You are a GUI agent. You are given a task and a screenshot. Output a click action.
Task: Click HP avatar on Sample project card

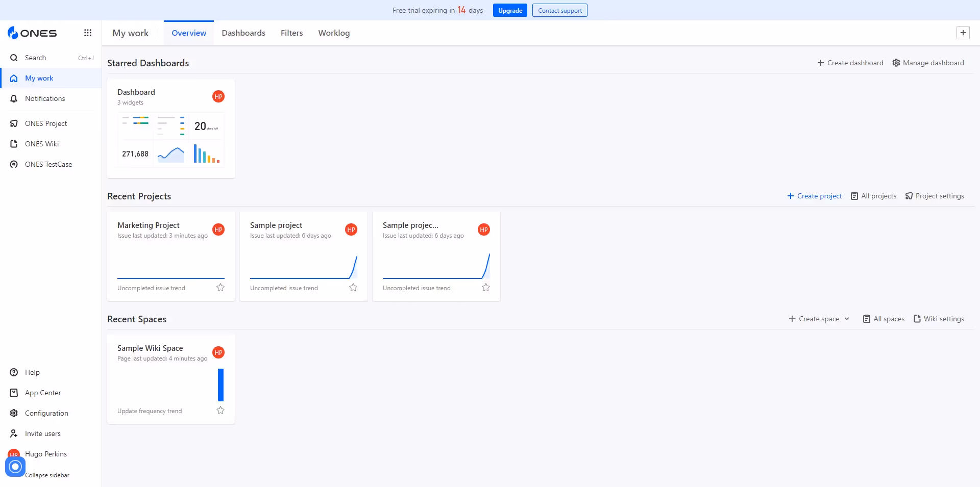(x=351, y=229)
